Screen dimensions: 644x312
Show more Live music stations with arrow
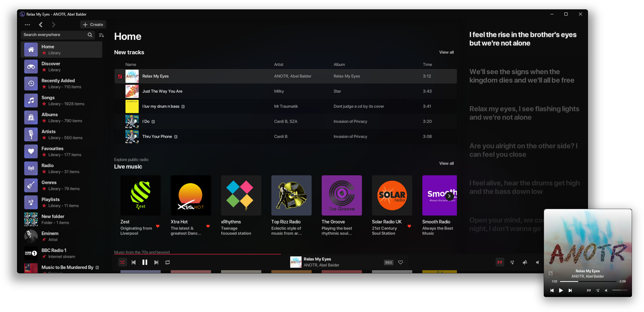449,196
